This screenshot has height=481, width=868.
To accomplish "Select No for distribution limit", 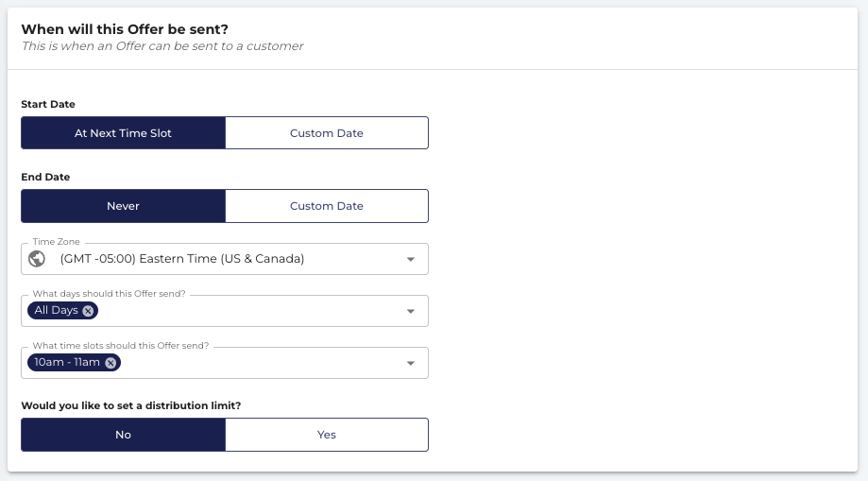I will click(123, 435).
